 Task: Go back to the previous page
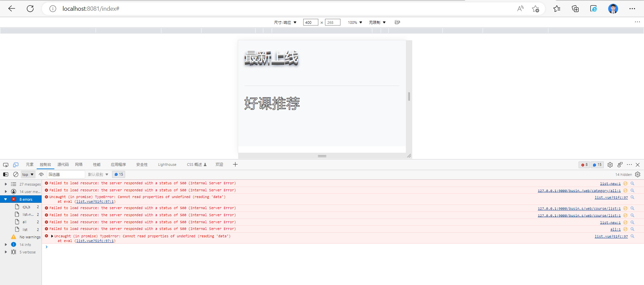(12, 9)
